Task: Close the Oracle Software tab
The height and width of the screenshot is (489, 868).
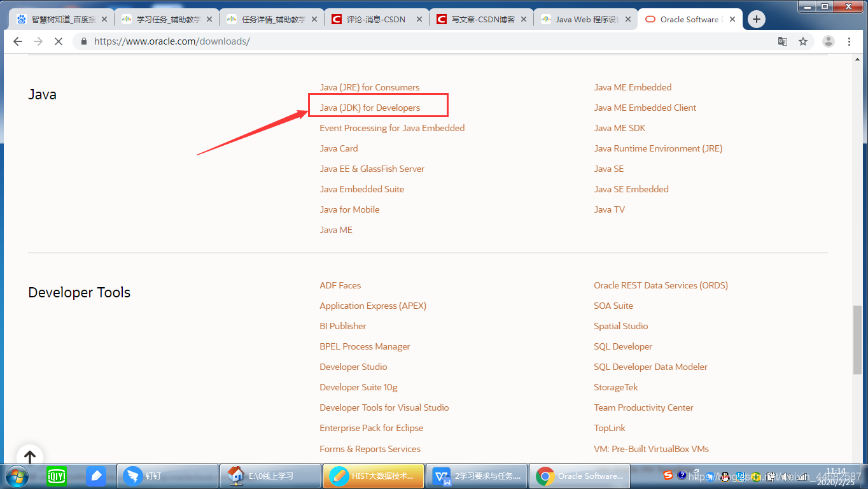Action: click(x=732, y=20)
